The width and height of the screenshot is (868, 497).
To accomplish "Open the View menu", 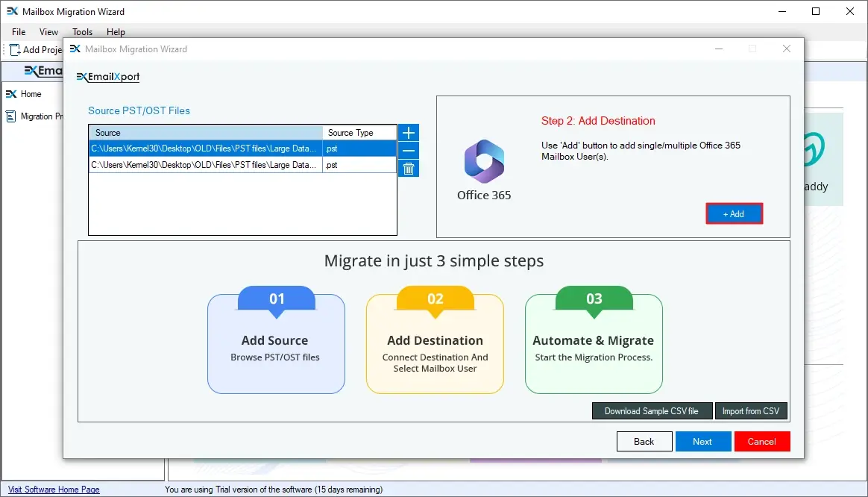I will pyautogui.click(x=49, y=32).
